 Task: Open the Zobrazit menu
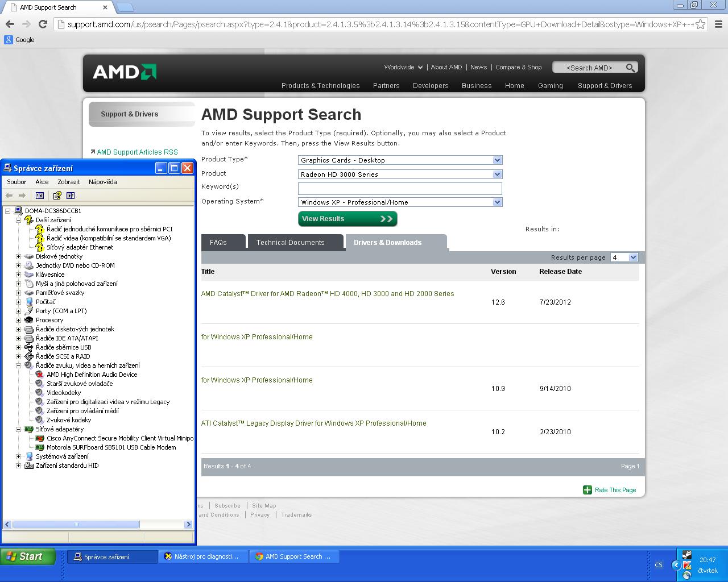point(69,182)
